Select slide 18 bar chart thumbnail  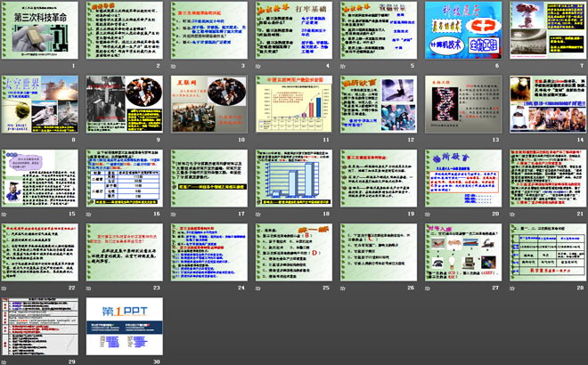[x=294, y=178]
